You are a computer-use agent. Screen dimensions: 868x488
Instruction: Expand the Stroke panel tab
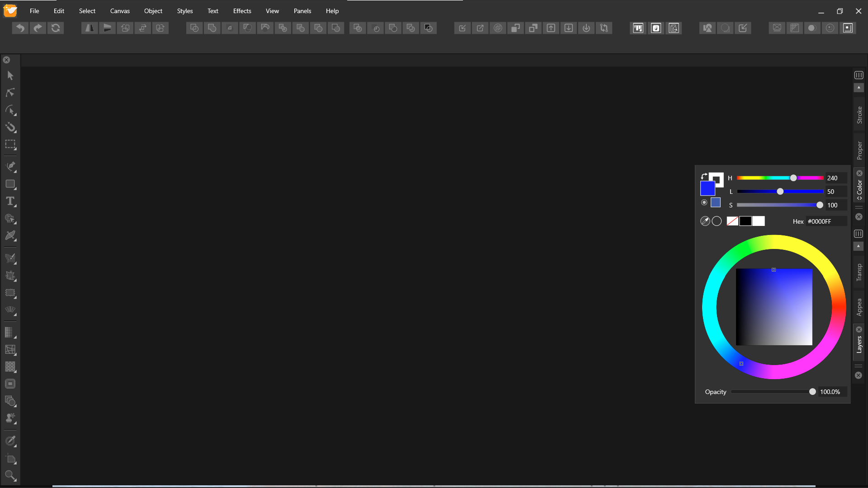point(859,115)
